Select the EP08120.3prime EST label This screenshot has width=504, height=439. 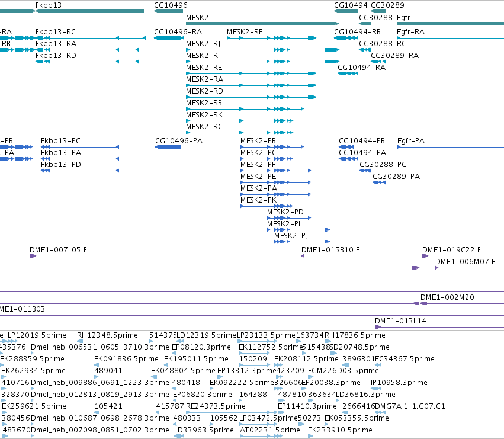201,347
